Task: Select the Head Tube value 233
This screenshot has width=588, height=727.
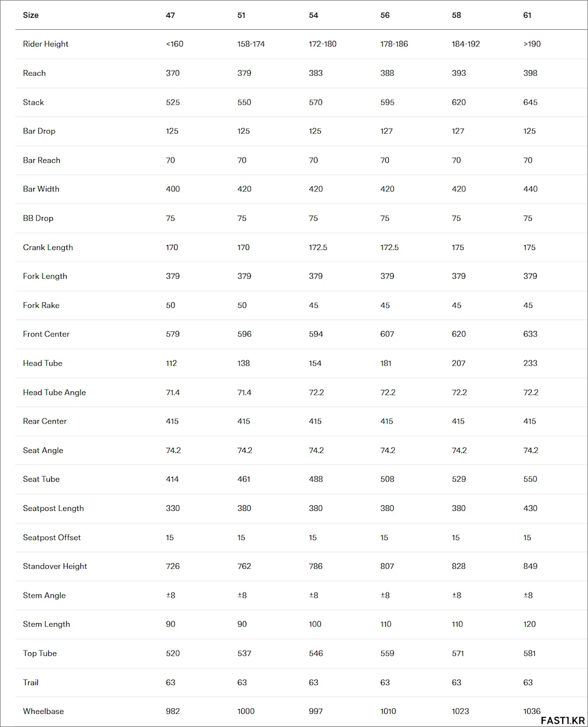Action: tap(531, 363)
